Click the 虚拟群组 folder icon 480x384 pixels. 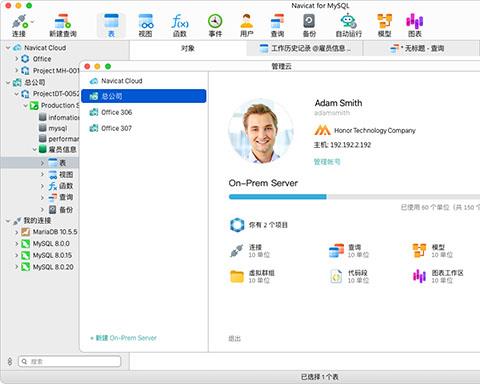pos(237,276)
